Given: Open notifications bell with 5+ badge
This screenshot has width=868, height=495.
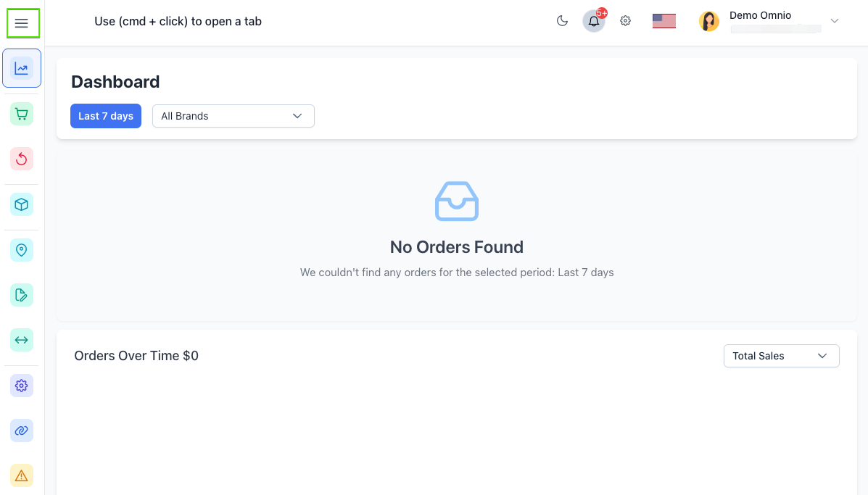Looking at the screenshot, I should [x=594, y=21].
